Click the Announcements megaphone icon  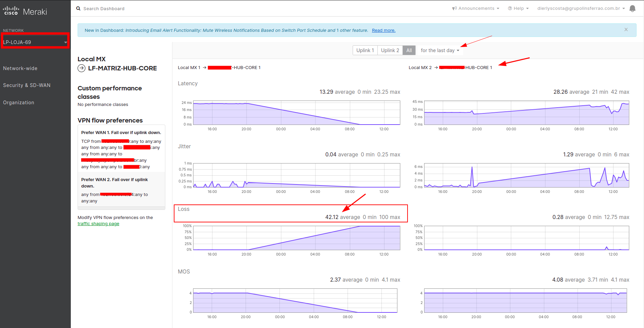[454, 8]
